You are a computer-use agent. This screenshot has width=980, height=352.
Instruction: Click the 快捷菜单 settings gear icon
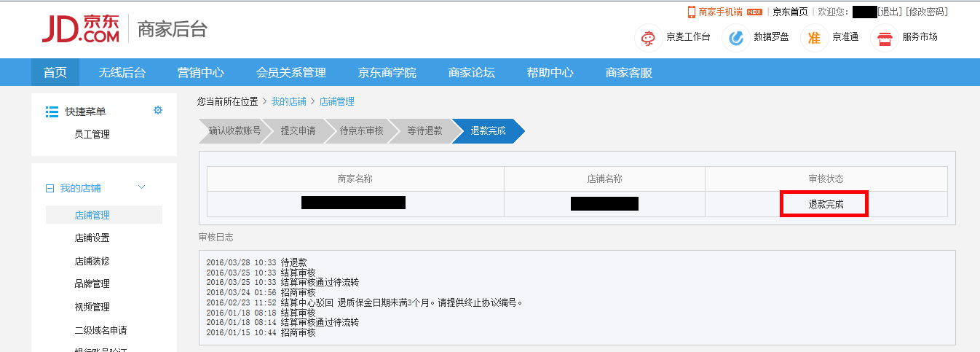point(158,110)
